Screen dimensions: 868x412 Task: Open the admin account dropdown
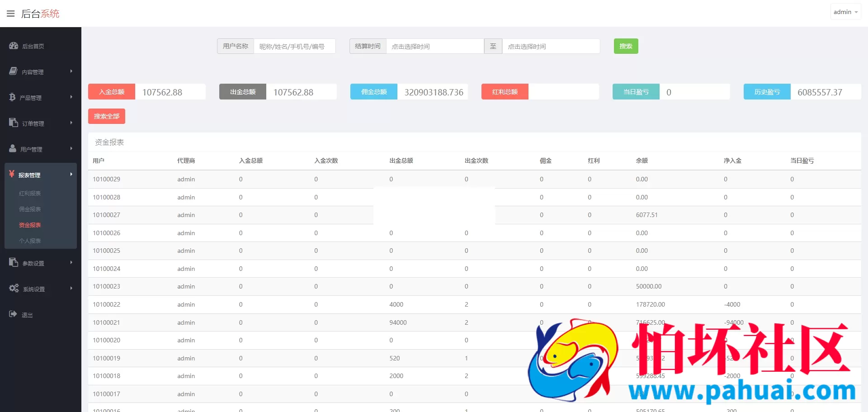click(845, 12)
